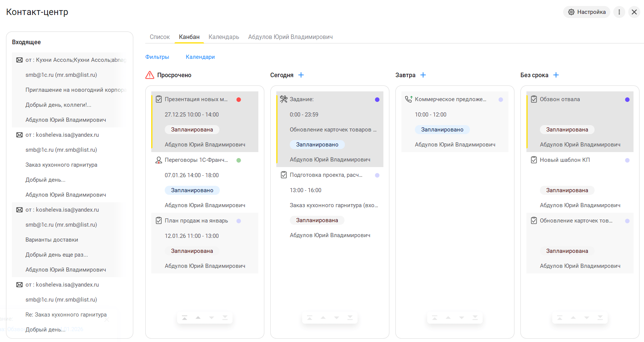Click the phone icon on Коммерческое предложение card
This screenshot has width=644, height=342.
pos(408,99)
